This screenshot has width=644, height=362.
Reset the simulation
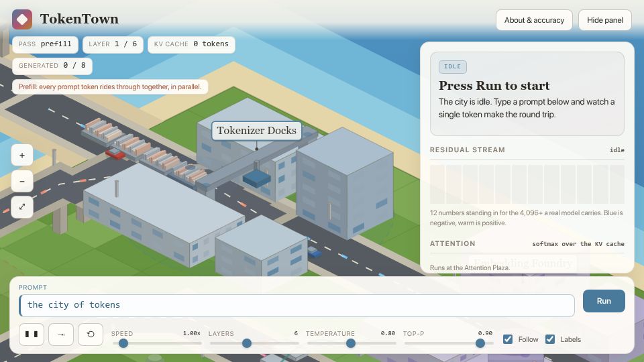[91, 334]
